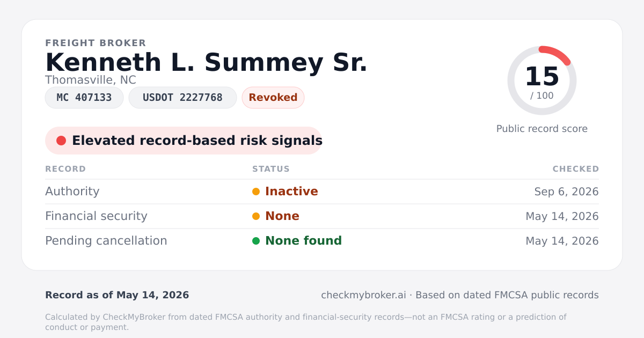Click the red dot in the risk signals banner
Image resolution: width=644 pixels, height=338 pixels.
tap(61, 141)
